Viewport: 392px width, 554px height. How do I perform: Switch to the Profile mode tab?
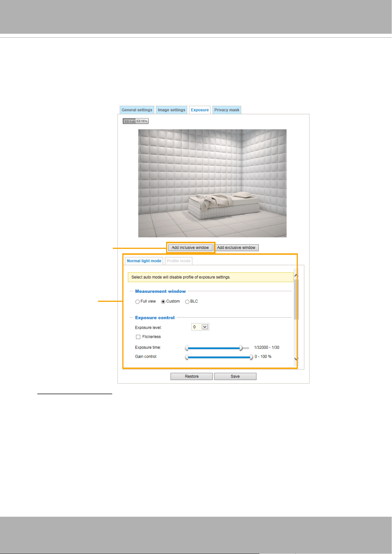click(x=179, y=261)
